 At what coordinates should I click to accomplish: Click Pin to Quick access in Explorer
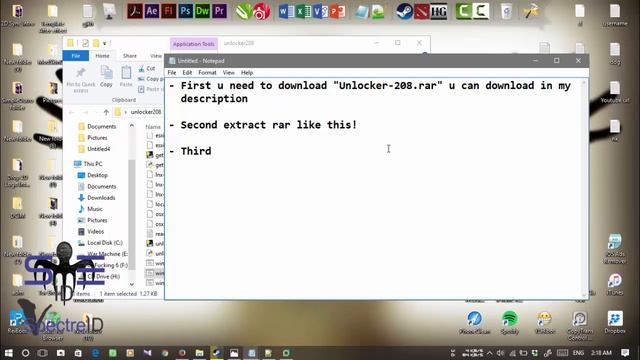80,80
